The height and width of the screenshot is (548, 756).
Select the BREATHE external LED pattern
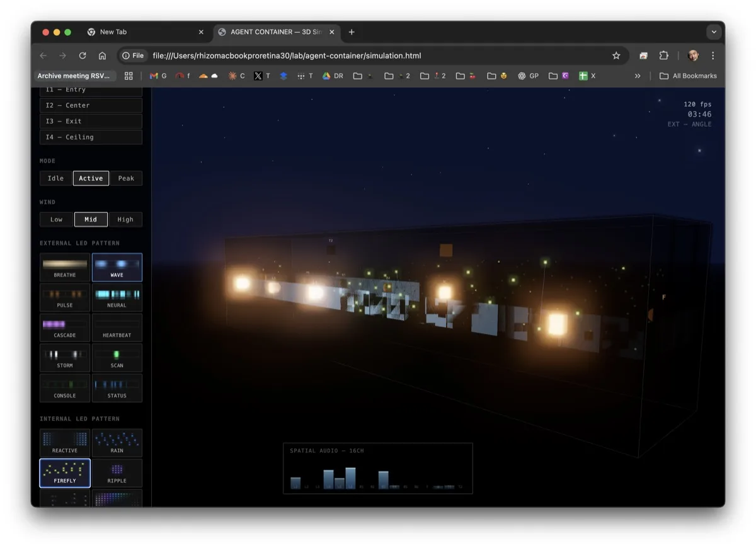[64, 267]
